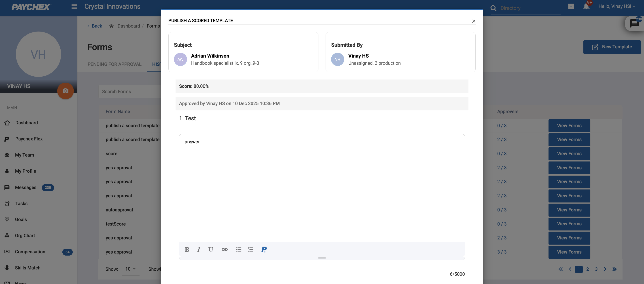Expand the Hello, Vinay HS user menu
Viewport: 644px width, 284px height.
pyautogui.click(x=616, y=6)
